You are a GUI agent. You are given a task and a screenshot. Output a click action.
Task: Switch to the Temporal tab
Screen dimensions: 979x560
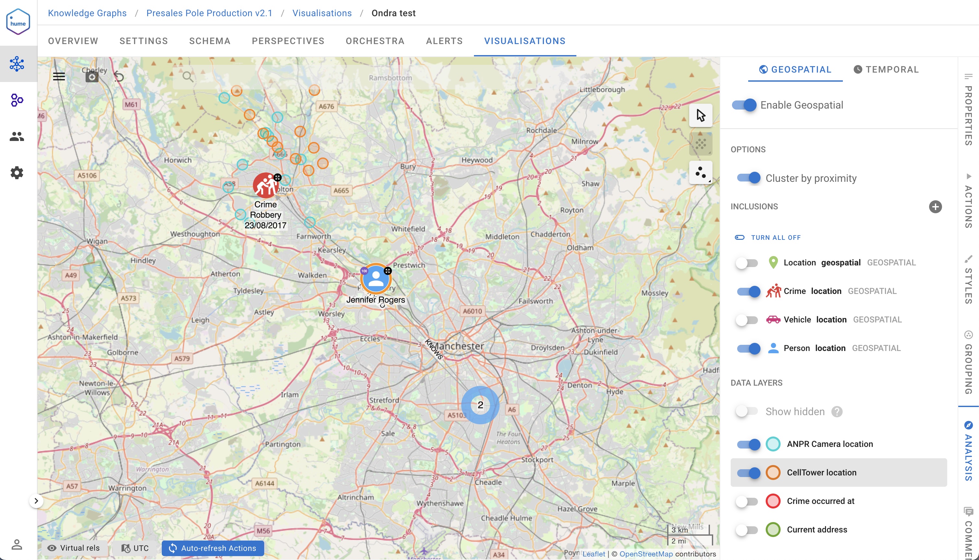(x=886, y=70)
